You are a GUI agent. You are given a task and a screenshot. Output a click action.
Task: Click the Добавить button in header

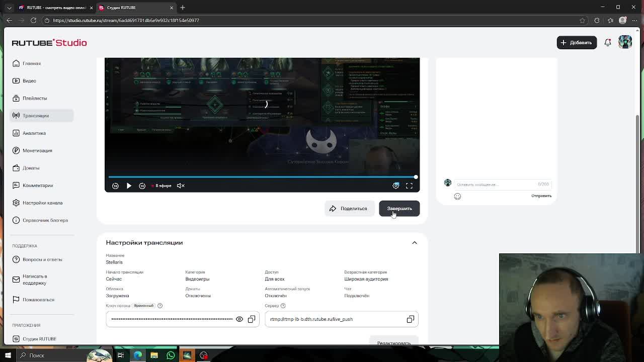click(x=577, y=43)
